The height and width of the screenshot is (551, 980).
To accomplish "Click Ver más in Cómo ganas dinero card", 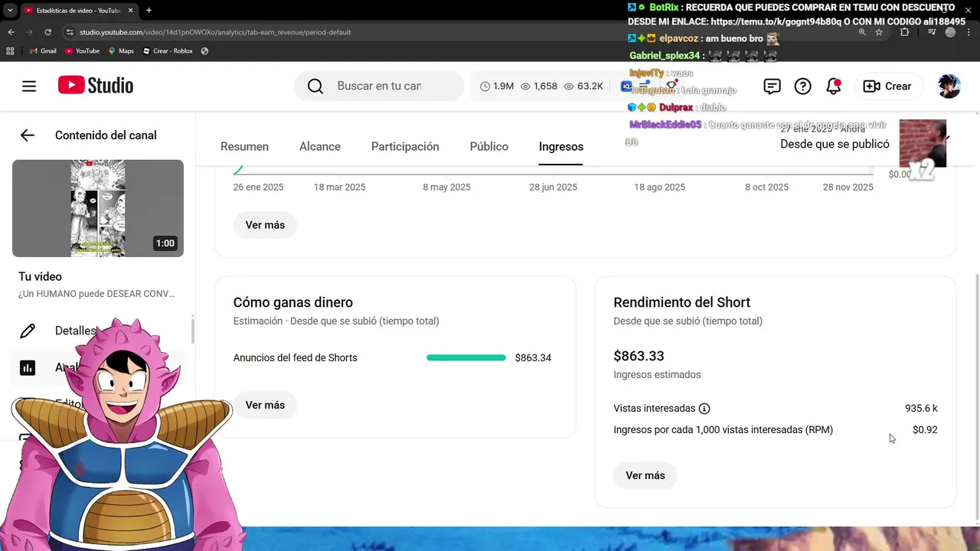I will click(x=265, y=405).
